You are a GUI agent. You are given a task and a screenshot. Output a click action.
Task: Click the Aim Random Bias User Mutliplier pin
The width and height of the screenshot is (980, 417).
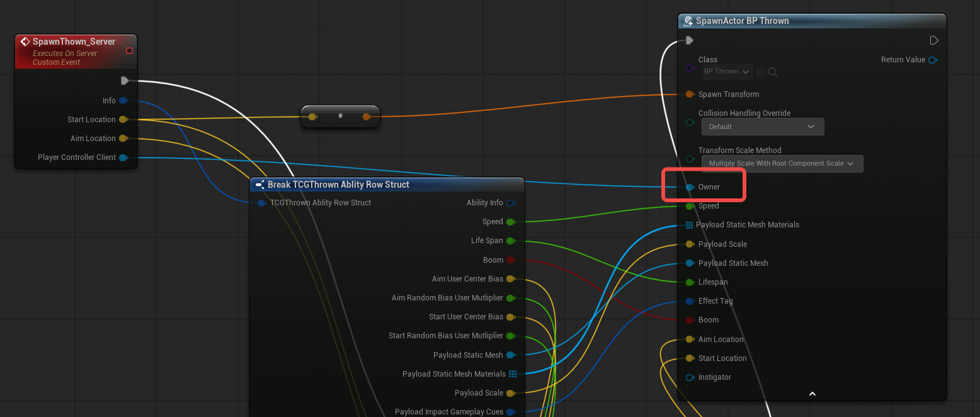point(511,298)
